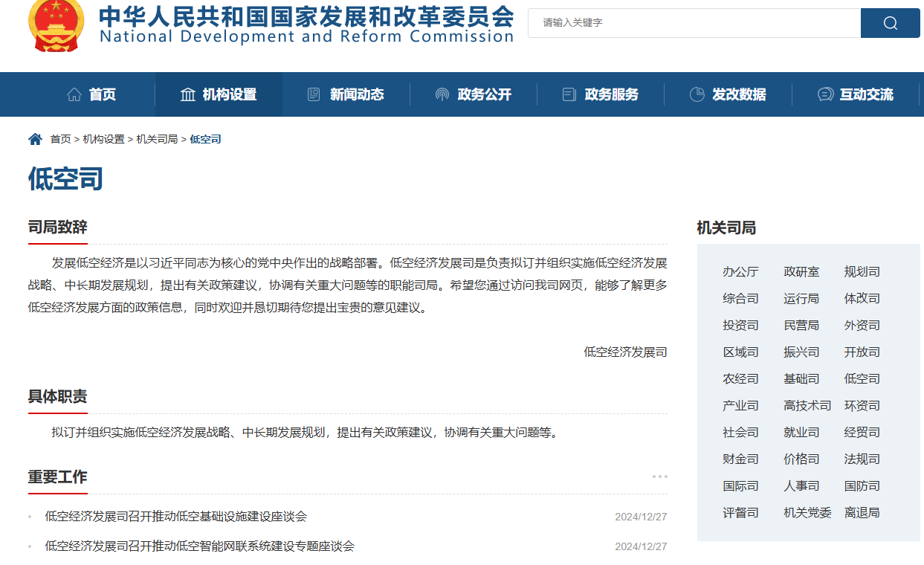Open the 低空智能网联系统建设专题座谈会 article

point(199,546)
